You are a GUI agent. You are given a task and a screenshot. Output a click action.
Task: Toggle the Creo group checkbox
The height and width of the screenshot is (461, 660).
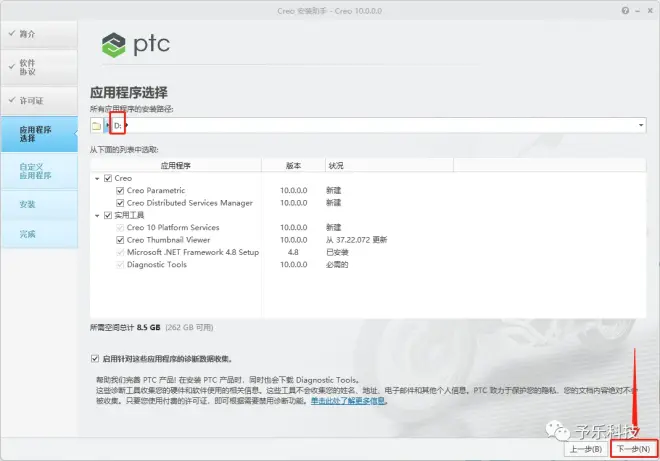108,178
